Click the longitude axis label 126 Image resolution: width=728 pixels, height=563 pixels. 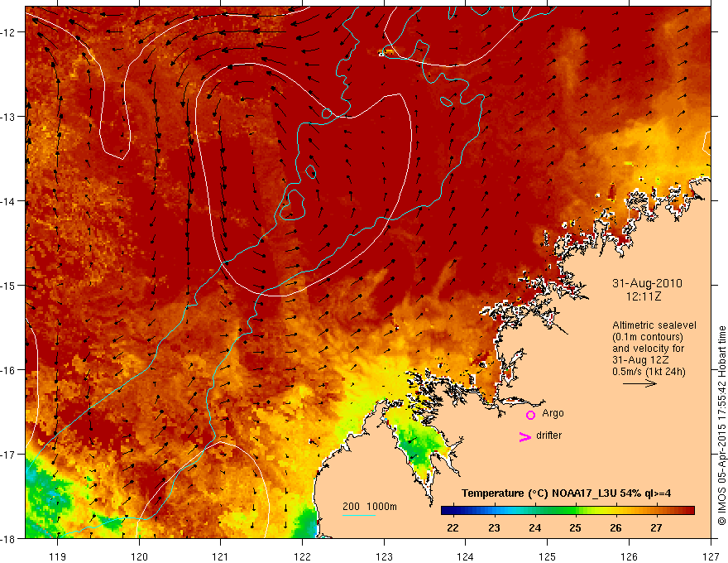coord(629,556)
